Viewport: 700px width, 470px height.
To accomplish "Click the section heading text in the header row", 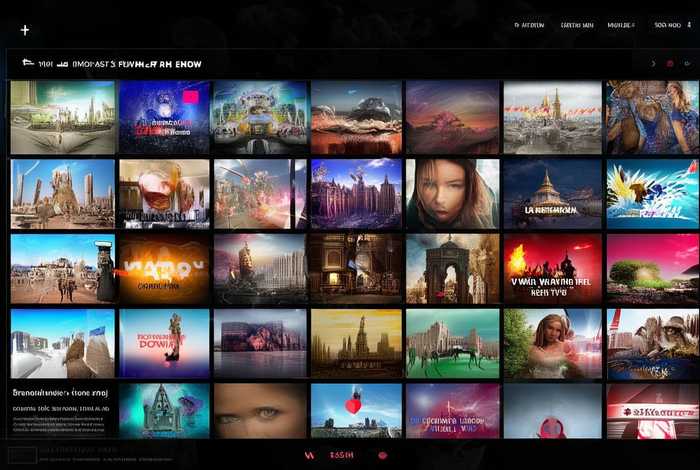I will tap(120, 64).
